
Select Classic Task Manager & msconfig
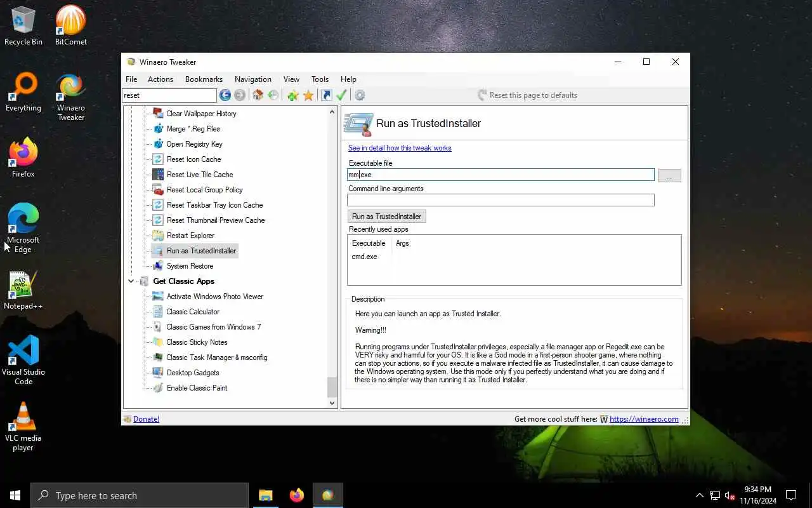click(216, 358)
